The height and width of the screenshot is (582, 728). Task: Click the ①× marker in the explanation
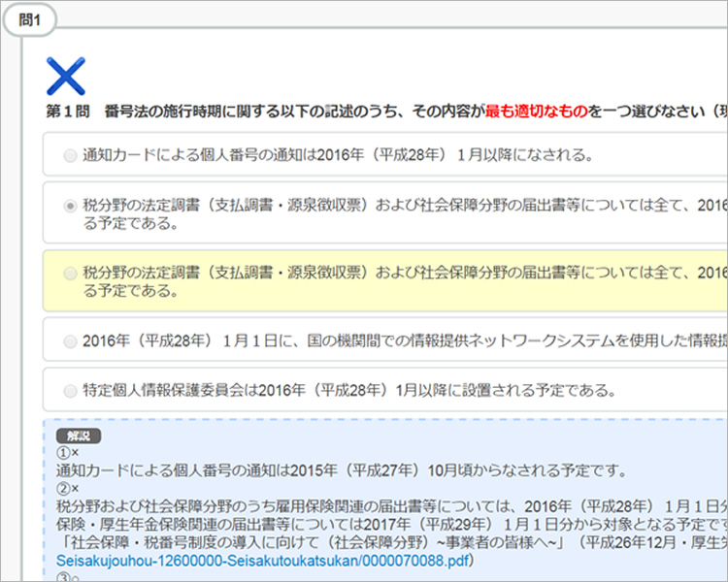coord(66,453)
